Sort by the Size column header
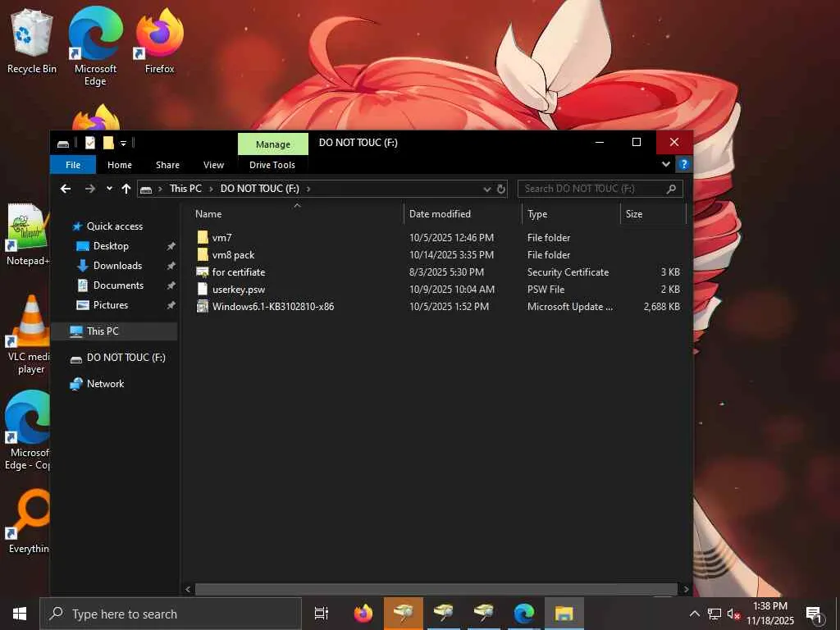Image resolution: width=840 pixels, height=630 pixels. click(x=653, y=214)
